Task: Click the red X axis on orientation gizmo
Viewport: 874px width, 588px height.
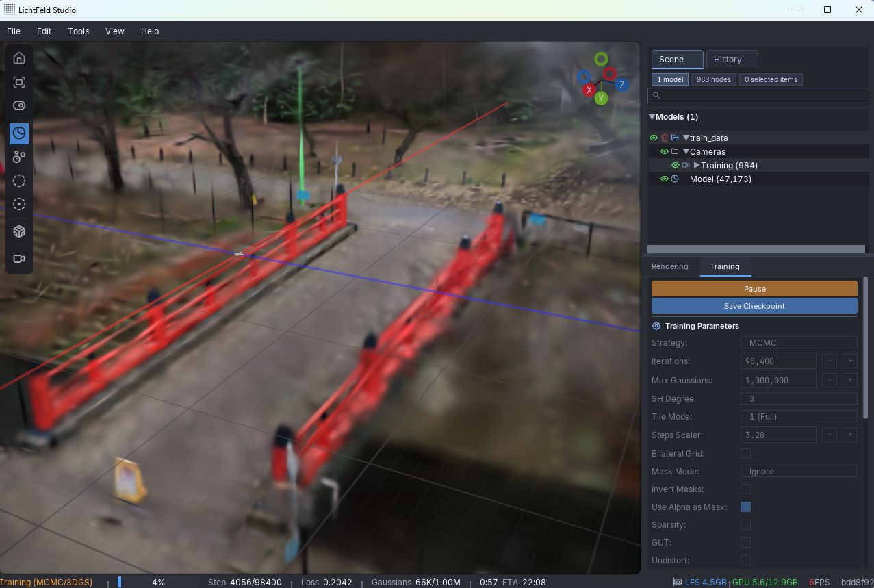Action: tap(589, 90)
